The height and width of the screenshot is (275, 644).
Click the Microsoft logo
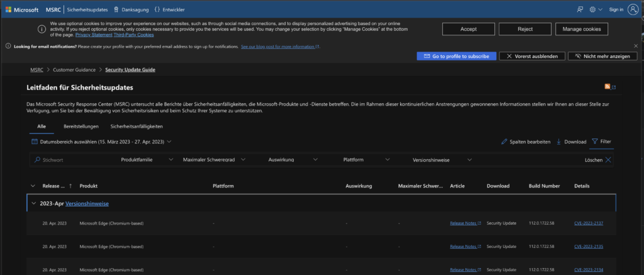tap(21, 9)
